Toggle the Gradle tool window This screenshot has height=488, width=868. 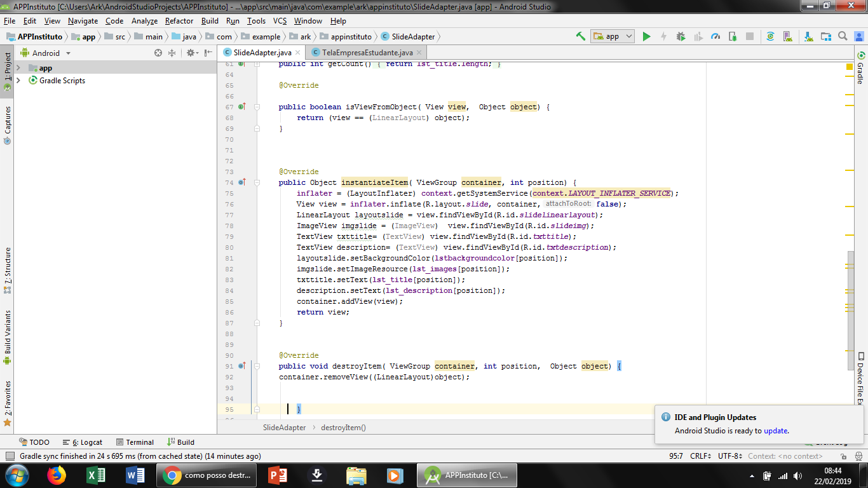861,69
